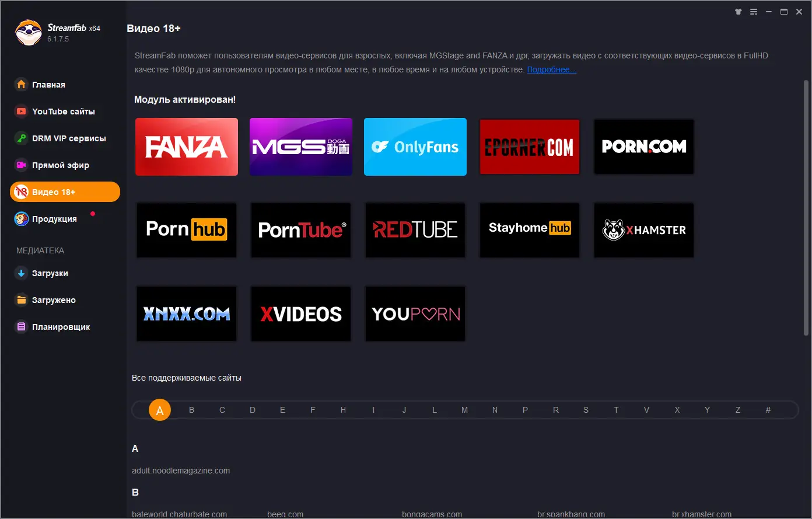Open the REDTUBE tile
The width and height of the screenshot is (812, 519).
(x=415, y=230)
